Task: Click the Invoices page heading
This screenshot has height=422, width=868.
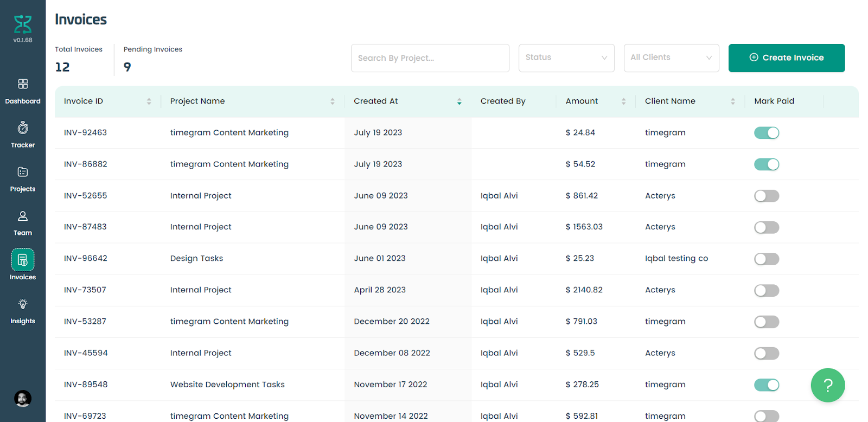Action: point(81,20)
